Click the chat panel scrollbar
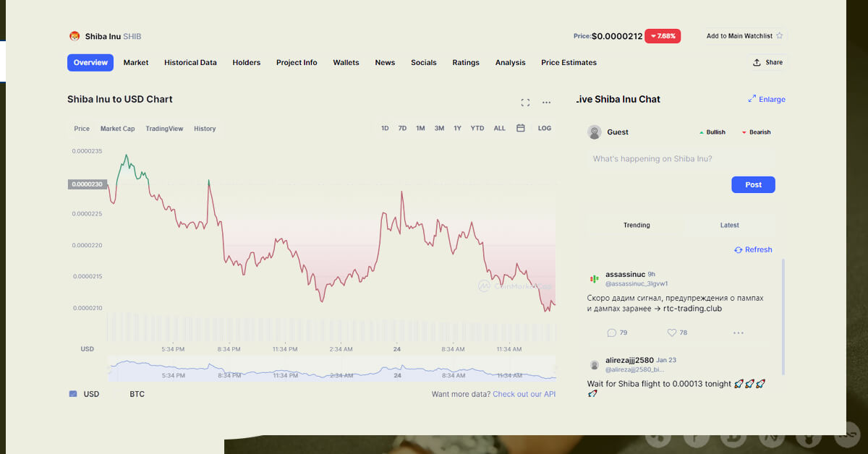The width and height of the screenshot is (868, 454). 783,318
